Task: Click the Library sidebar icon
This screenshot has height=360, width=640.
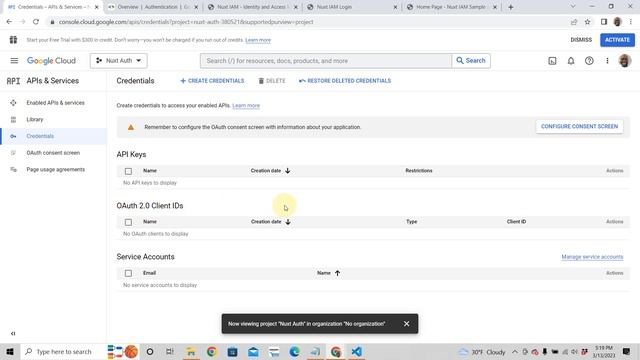Action: (13, 120)
